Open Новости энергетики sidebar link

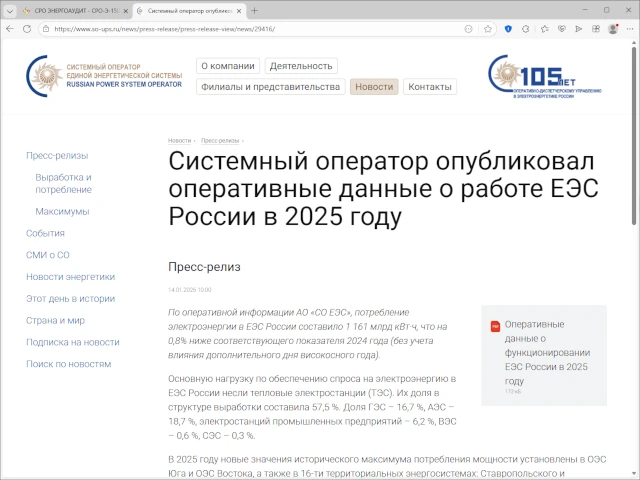click(71, 277)
